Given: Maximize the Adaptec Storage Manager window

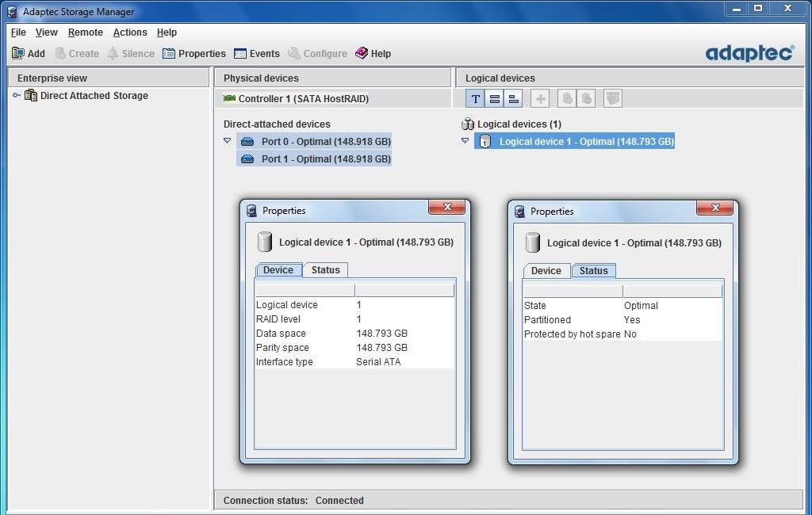Looking at the screenshot, I should [758, 8].
